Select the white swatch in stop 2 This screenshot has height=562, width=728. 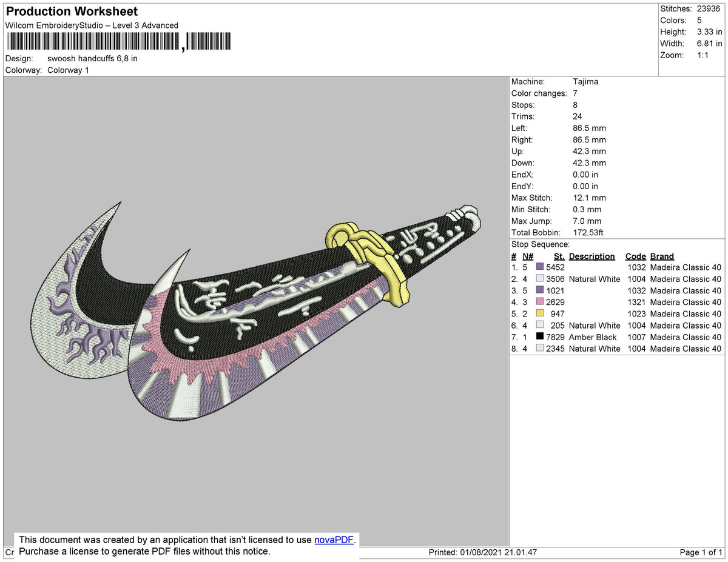(540, 279)
